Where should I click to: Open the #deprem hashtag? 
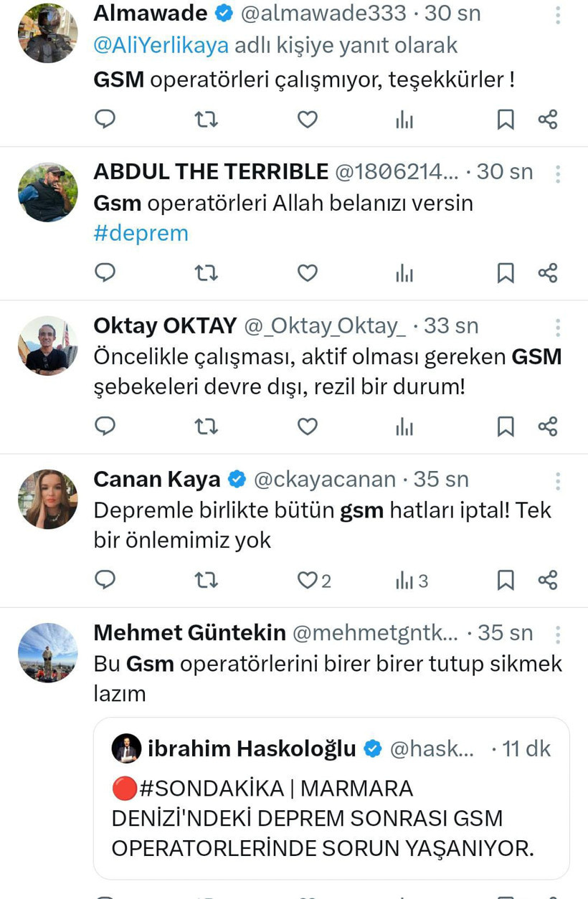coord(141,232)
